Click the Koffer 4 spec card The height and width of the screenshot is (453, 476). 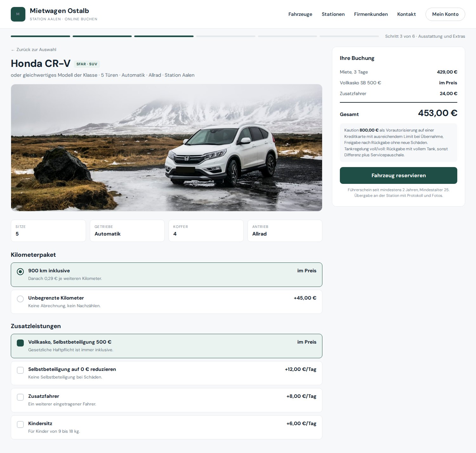pos(206,231)
